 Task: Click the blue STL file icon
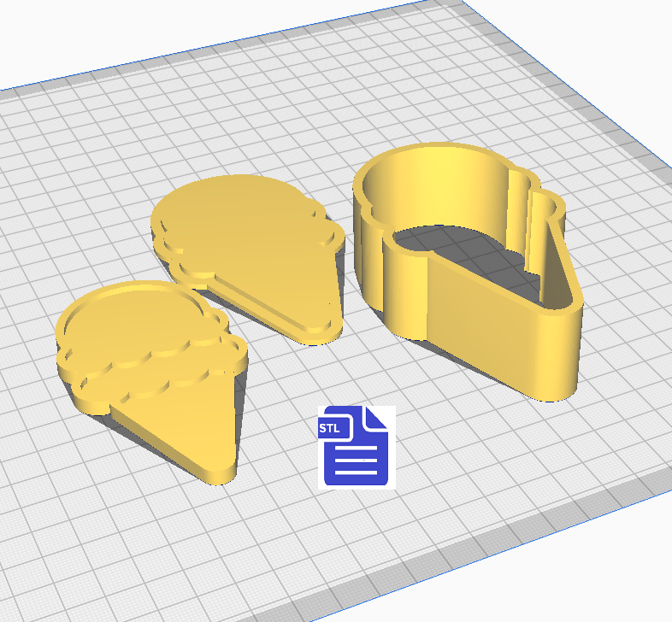coord(357,448)
